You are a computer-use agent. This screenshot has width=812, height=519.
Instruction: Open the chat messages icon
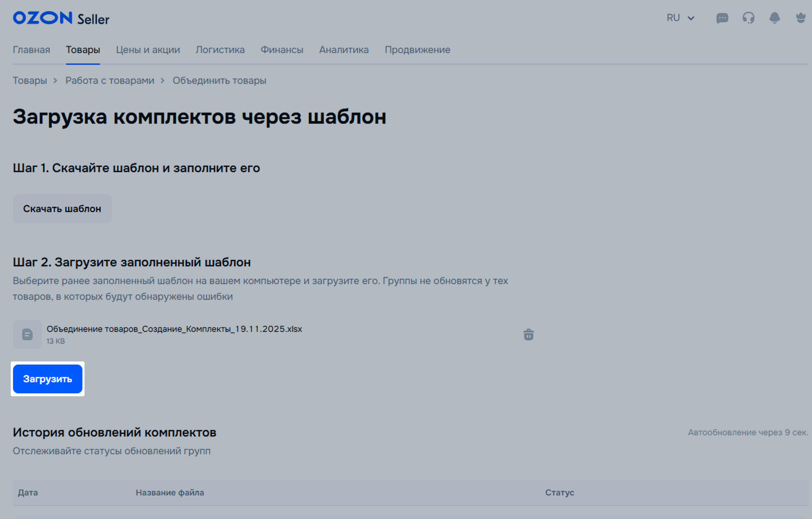click(722, 18)
